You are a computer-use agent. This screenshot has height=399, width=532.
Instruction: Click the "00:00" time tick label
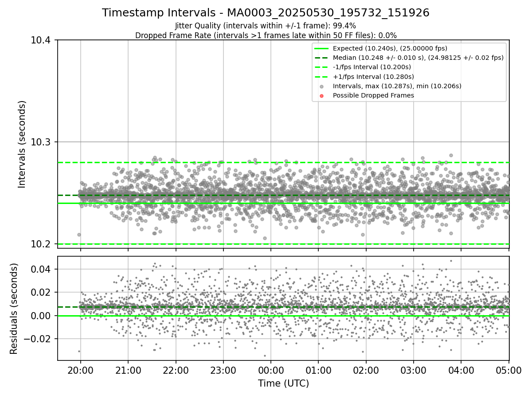pos(271,370)
